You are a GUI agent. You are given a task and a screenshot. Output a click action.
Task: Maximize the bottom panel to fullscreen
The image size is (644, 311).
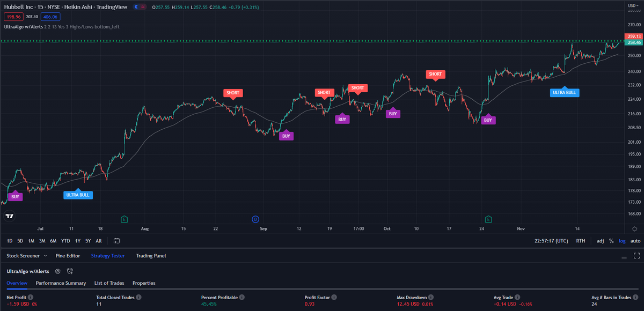click(636, 256)
